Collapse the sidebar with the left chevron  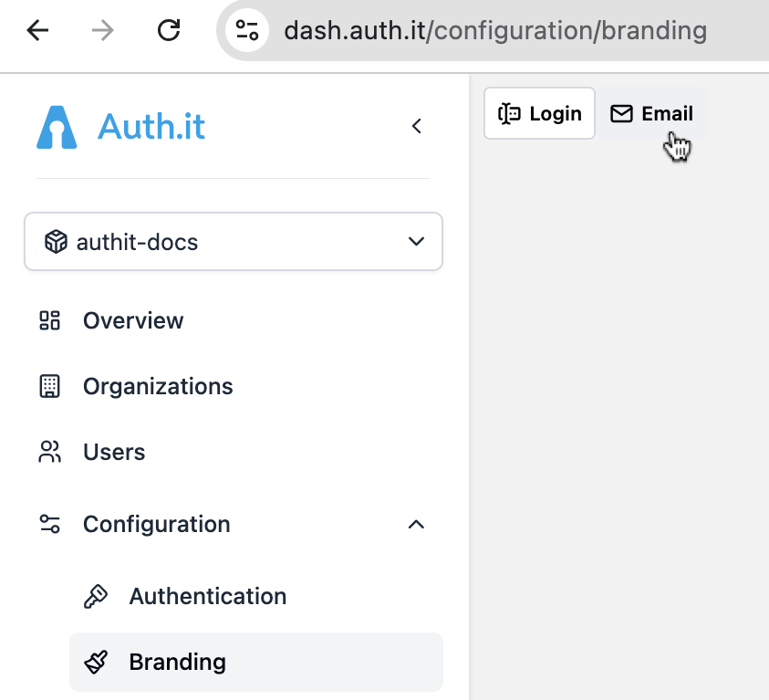[417, 126]
